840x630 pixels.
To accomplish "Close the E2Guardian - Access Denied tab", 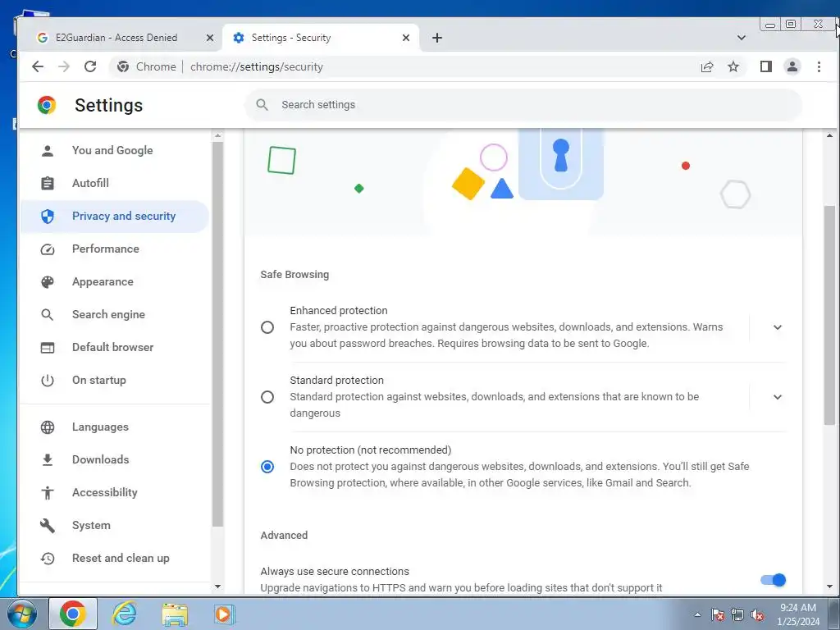I will 209,38.
